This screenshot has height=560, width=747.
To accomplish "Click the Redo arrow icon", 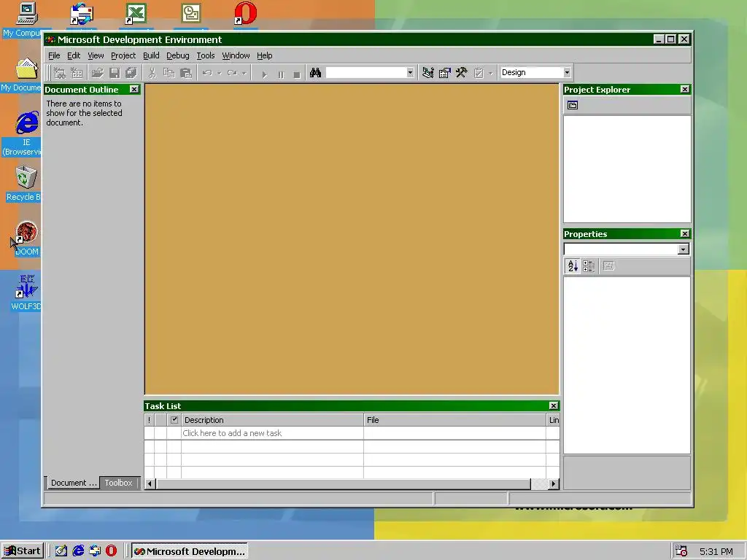I will 232,73.
